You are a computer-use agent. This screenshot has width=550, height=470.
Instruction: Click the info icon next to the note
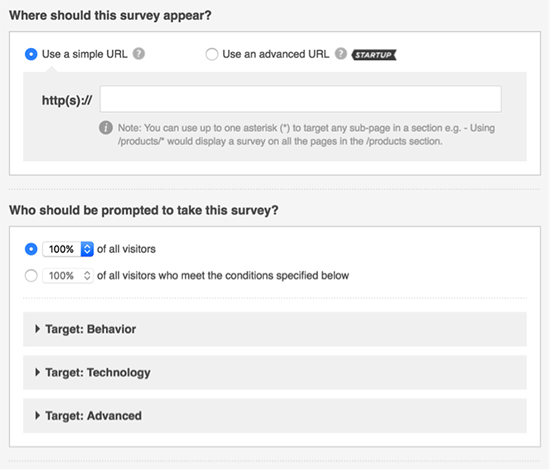coord(106,128)
